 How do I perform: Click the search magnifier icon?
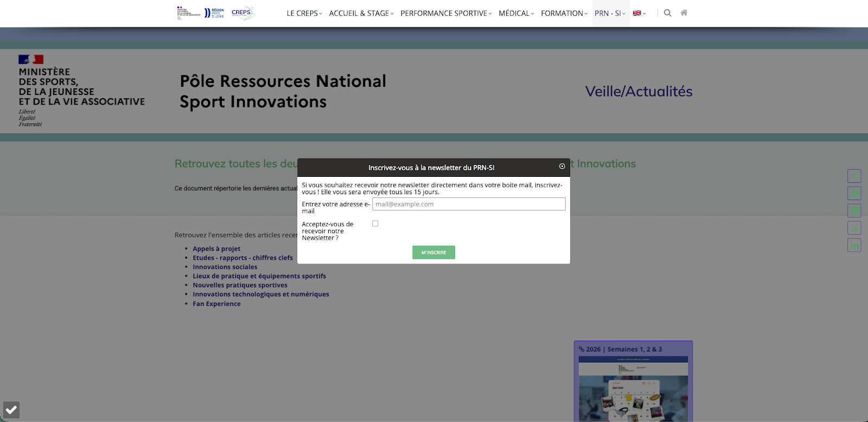(667, 13)
